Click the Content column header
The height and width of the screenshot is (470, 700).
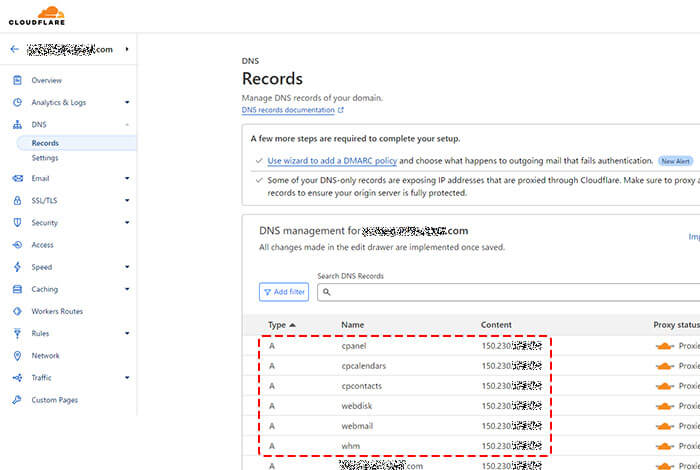(x=496, y=325)
